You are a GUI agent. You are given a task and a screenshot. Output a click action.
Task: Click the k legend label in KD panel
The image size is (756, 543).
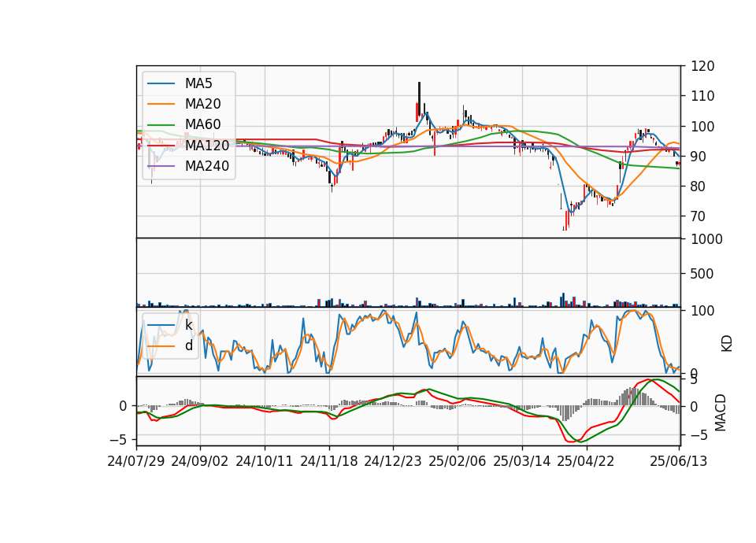[x=188, y=325]
